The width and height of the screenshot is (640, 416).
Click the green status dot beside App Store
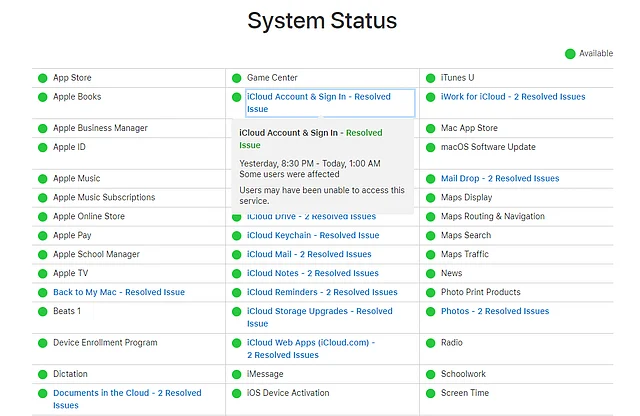42,78
